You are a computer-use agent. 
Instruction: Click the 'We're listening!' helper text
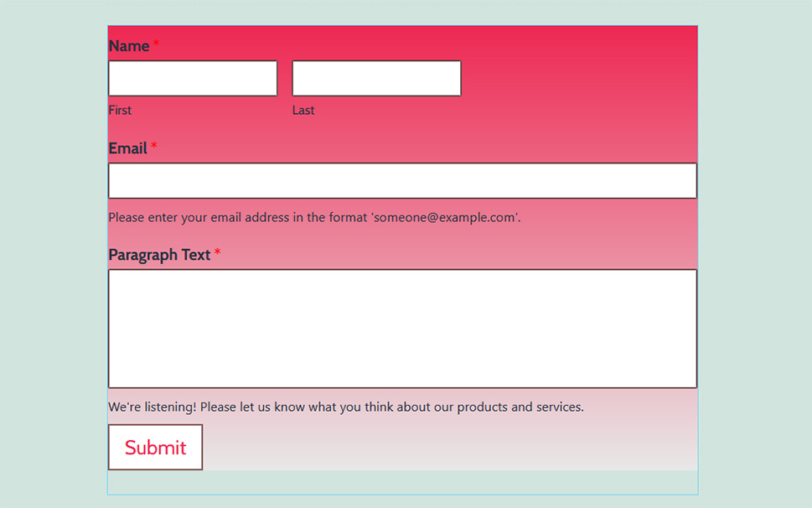[x=346, y=407]
